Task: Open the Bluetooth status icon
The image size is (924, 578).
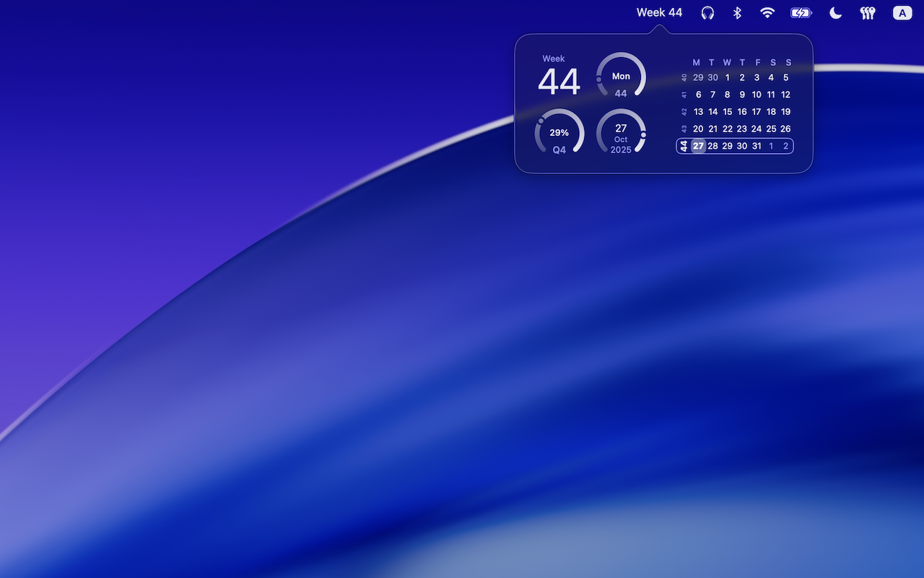Action: (x=737, y=12)
